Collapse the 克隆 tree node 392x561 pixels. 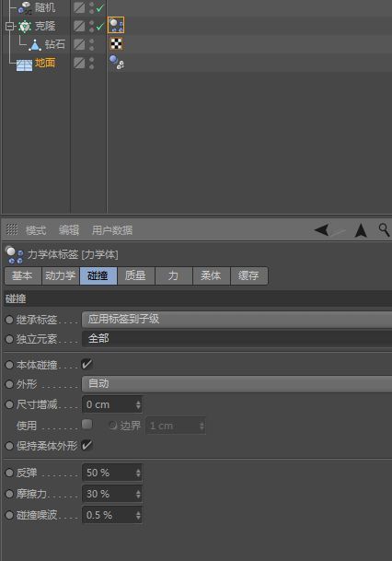coord(9,26)
